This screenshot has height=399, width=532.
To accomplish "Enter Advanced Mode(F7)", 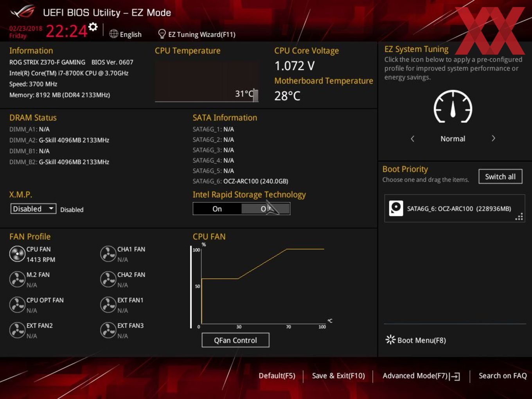I will [x=421, y=376].
